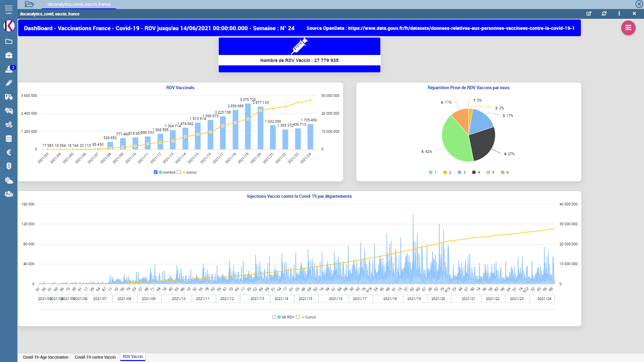
Task: Open the vertical three-dots options menu
Action: coord(619,14)
